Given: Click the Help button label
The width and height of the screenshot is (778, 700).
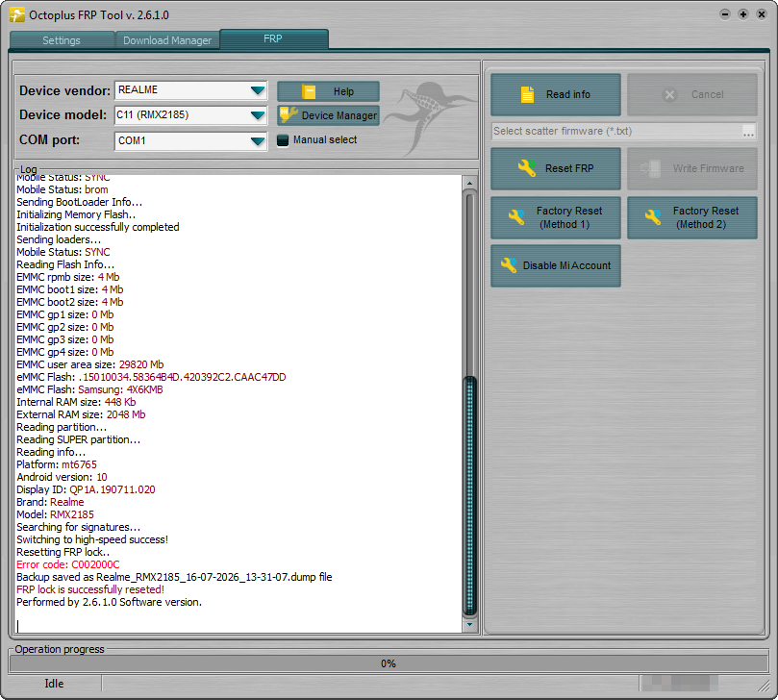Looking at the screenshot, I should 343,91.
